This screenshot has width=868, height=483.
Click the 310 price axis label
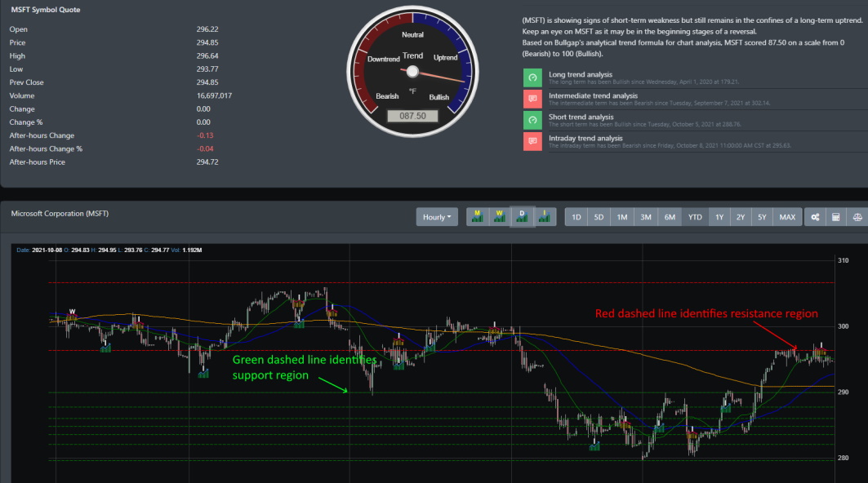pyautogui.click(x=843, y=260)
